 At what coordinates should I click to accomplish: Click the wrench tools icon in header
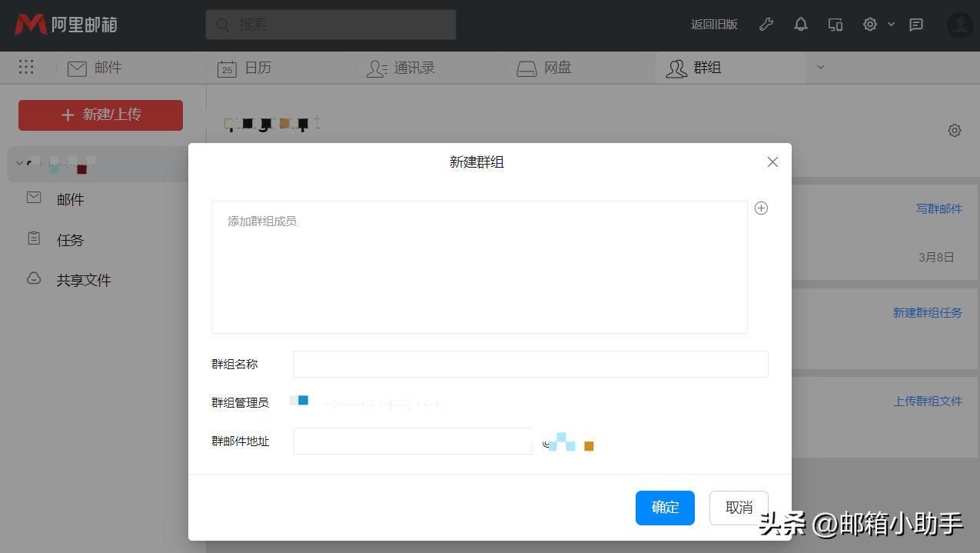(766, 25)
